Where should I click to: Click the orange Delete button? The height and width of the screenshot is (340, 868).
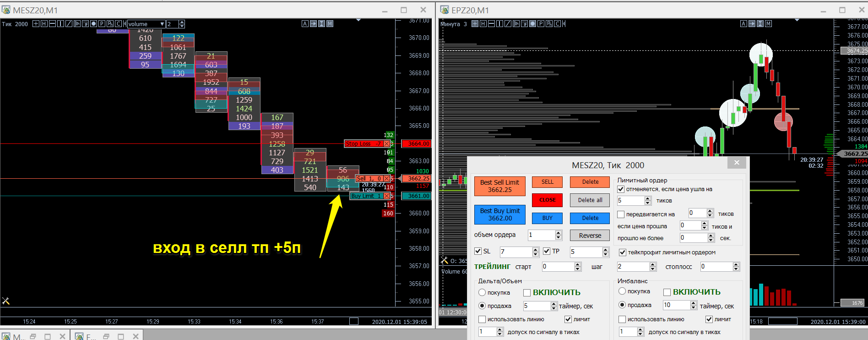pos(590,182)
